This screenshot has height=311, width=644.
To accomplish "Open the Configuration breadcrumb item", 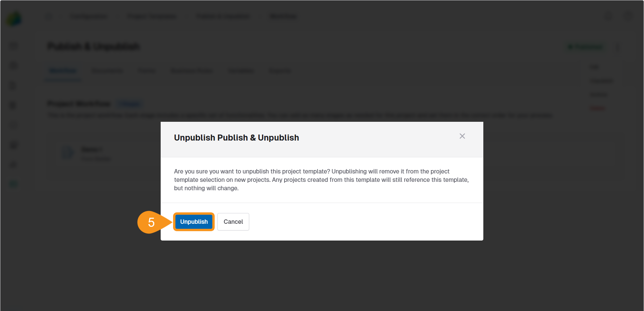I will (89, 16).
